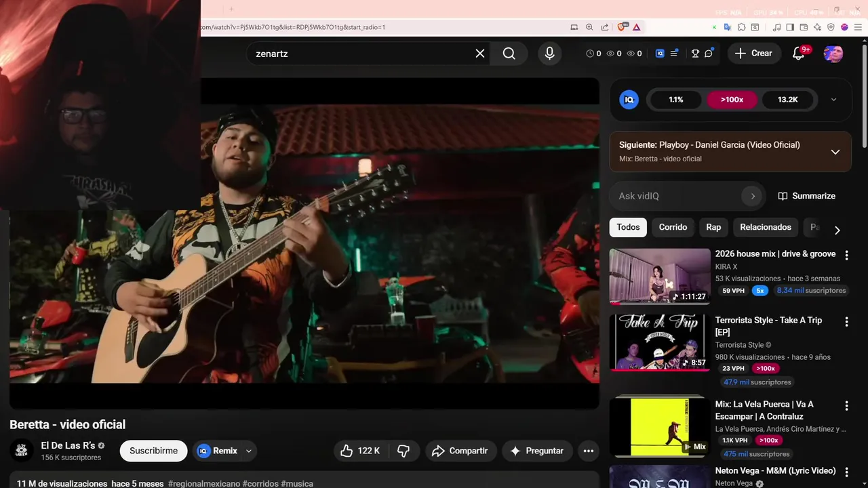The image size is (868, 488).
Task: Select the Corrido filter chip
Action: pos(673,227)
